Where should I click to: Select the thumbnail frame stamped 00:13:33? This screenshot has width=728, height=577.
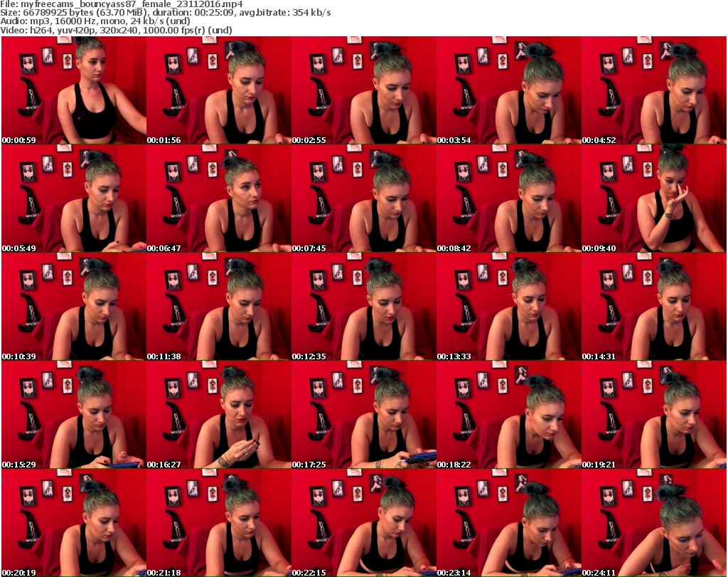pos(508,307)
